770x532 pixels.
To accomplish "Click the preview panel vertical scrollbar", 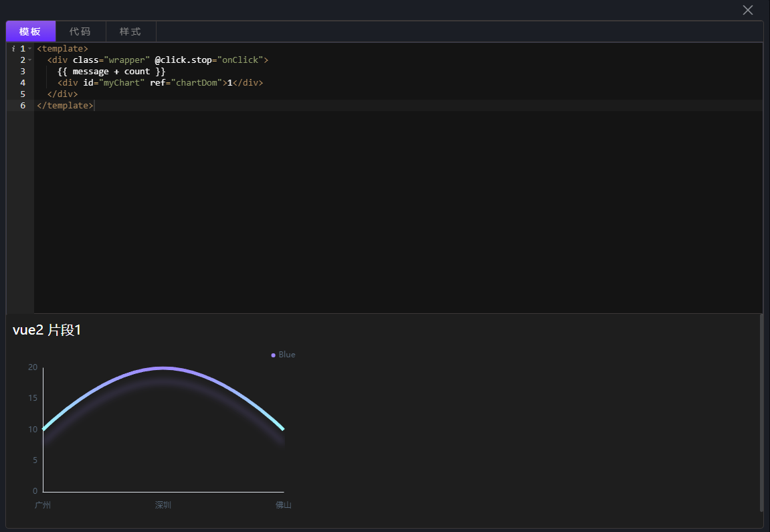I will (762, 413).
